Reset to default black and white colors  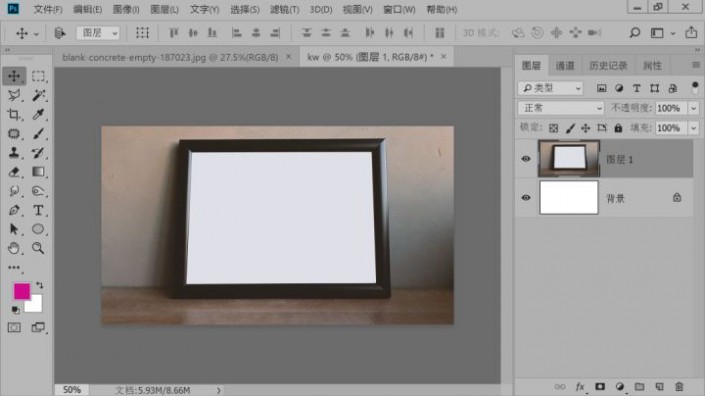tap(15, 310)
